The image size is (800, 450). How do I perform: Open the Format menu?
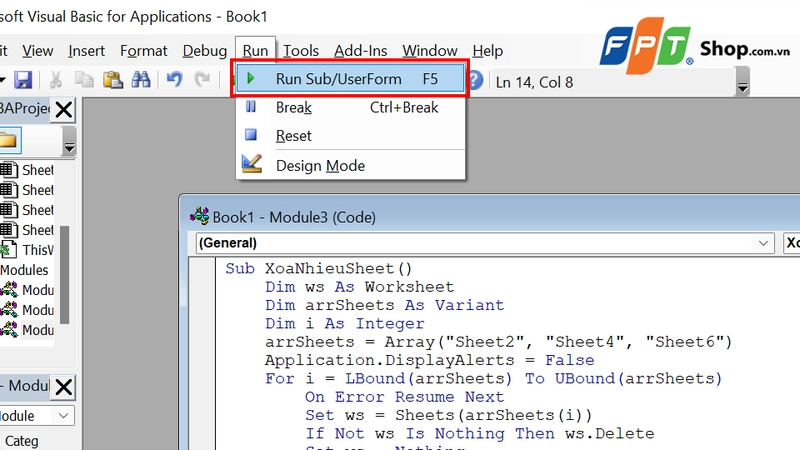coord(143,51)
